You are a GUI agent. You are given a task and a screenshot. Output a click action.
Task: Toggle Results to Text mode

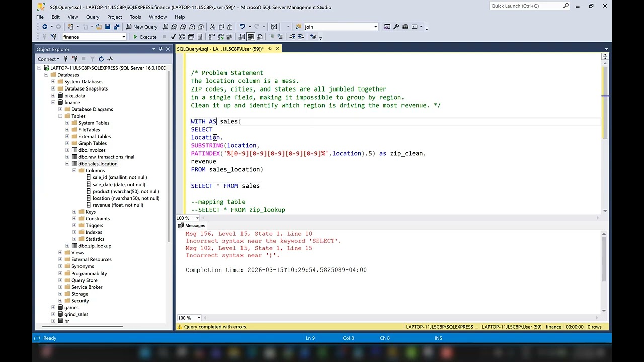click(x=242, y=37)
